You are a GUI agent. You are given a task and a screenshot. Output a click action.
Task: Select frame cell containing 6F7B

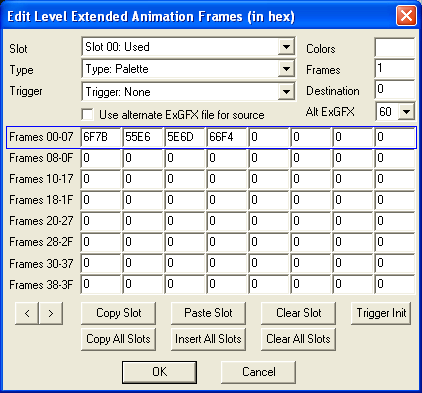(x=101, y=137)
